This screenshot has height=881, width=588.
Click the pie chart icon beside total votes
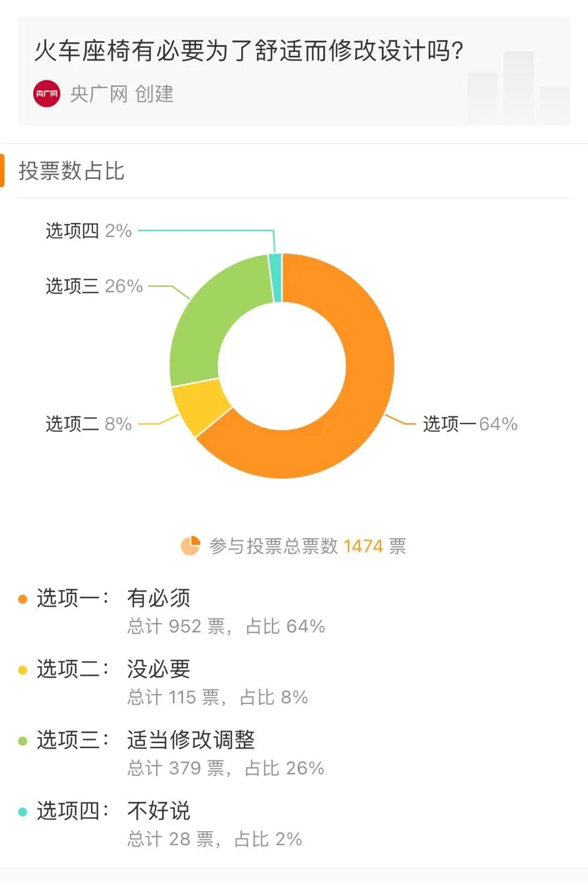point(190,546)
